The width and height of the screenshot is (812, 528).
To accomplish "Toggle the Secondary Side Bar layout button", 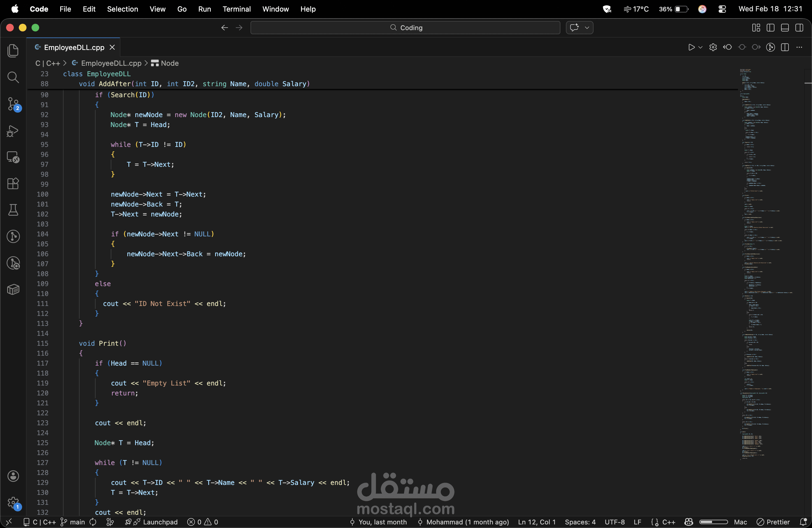I will pos(799,28).
